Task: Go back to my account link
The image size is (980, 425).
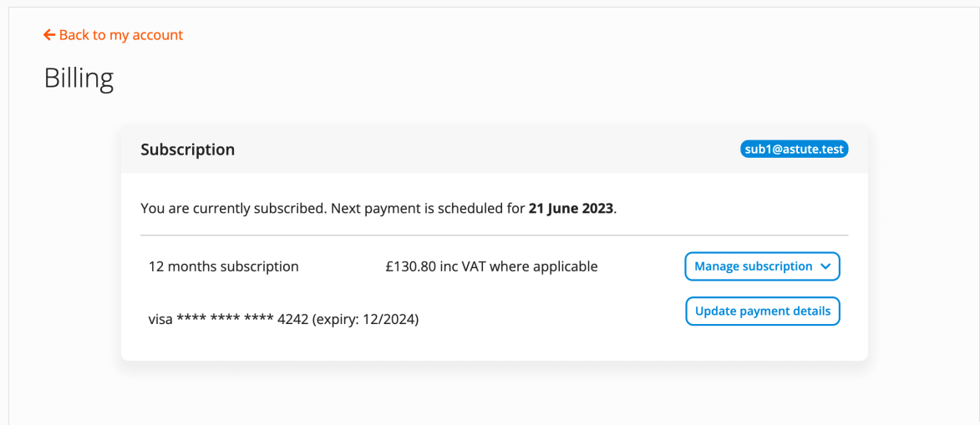Action: [120, 35]
